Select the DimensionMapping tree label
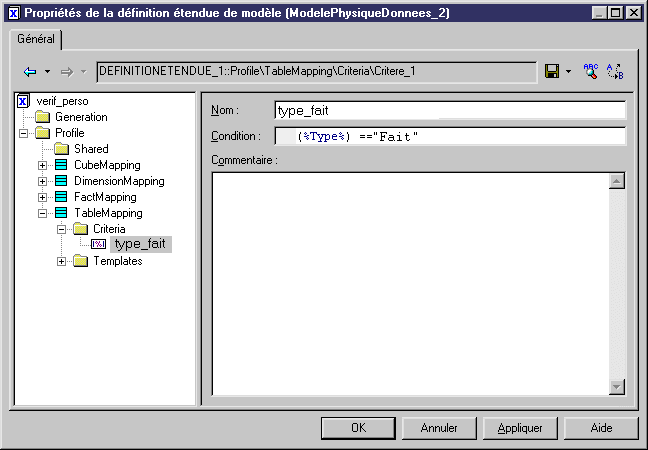This screenshot has width=648, height=450. coord(119,181)
